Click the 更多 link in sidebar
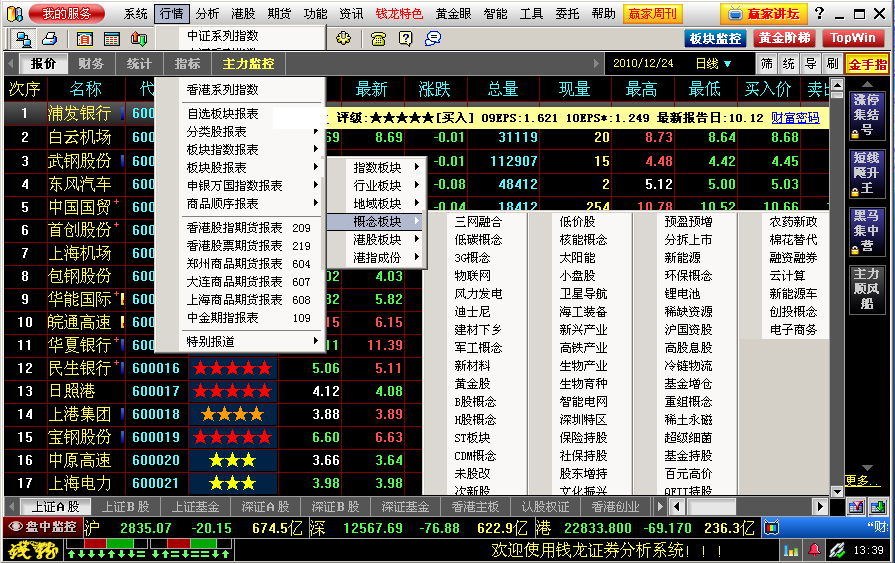The width and height of the screenshot is (895, 563). click(860, 480)
